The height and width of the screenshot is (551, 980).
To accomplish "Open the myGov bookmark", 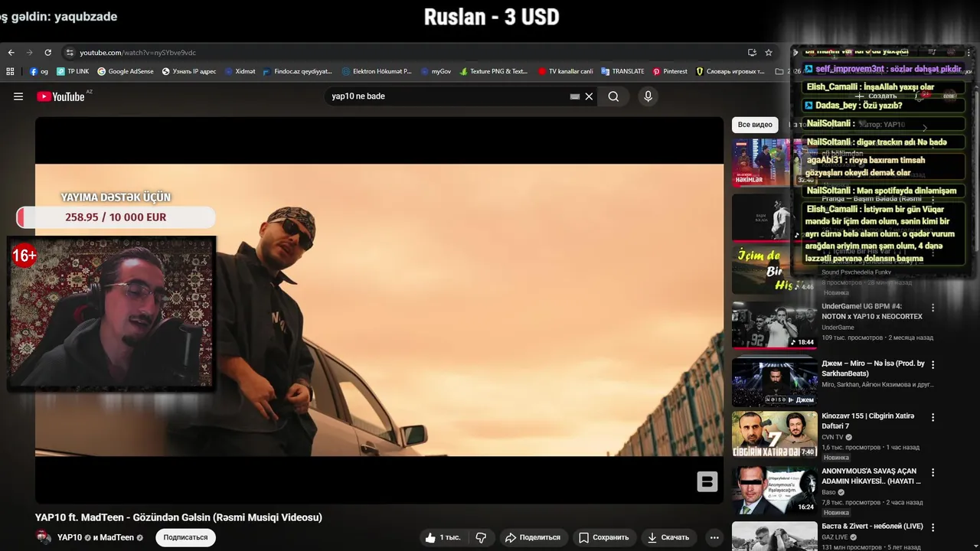I will tap(436, 71).
